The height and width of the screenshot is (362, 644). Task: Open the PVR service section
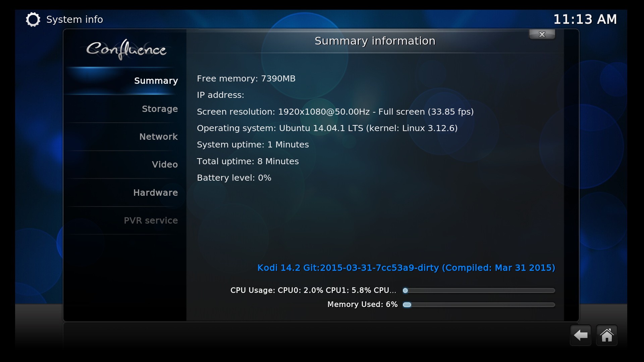pyautogui.click(x=125, y=221)
